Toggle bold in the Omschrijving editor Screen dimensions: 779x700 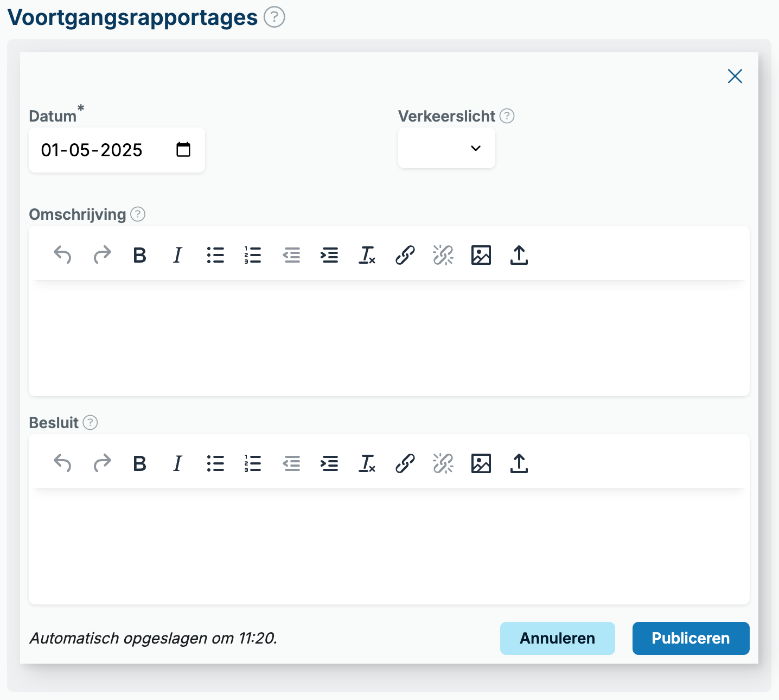coord(139,254)
